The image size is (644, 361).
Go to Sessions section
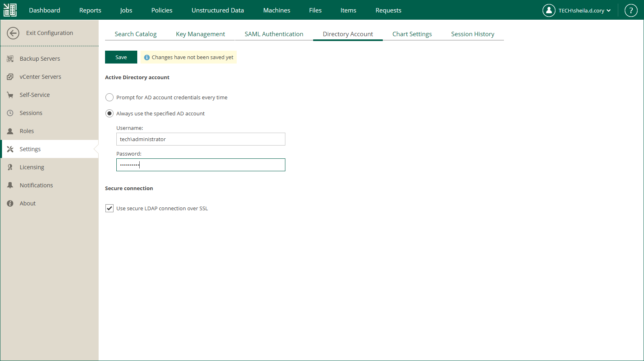[50, 113]
